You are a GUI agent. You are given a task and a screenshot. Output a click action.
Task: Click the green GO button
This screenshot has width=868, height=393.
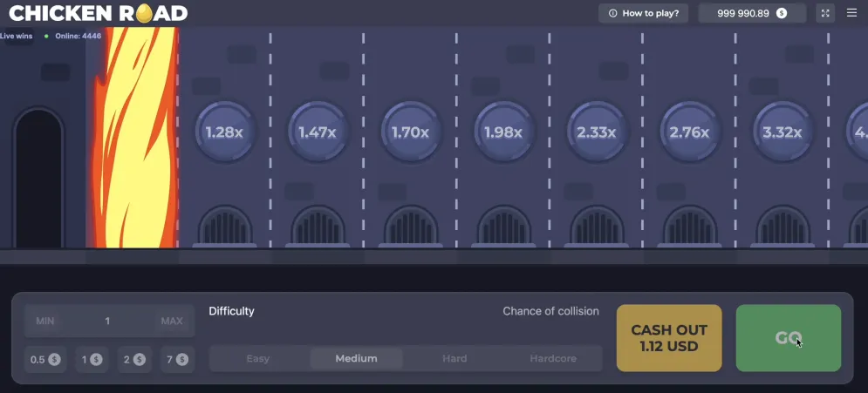tap(789, 338)
